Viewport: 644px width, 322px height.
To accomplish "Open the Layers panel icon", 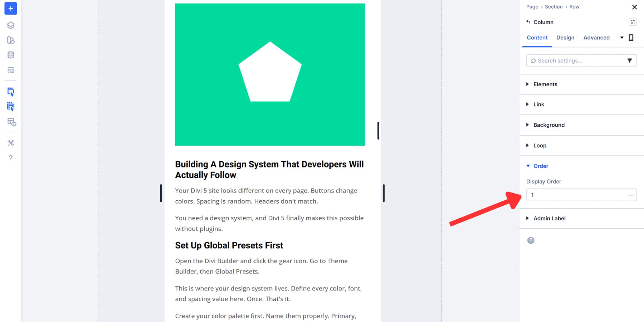I will 10,25.
